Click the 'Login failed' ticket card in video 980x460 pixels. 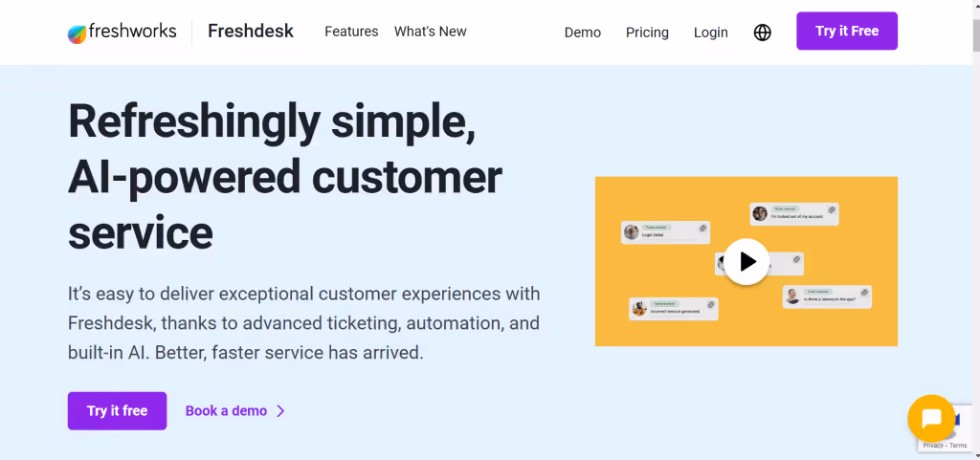tap(666, 232)
